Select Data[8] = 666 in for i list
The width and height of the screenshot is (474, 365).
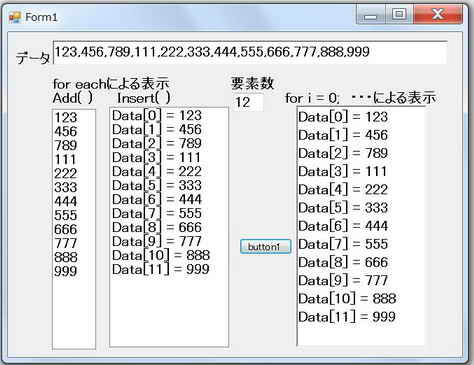point(343,262)
